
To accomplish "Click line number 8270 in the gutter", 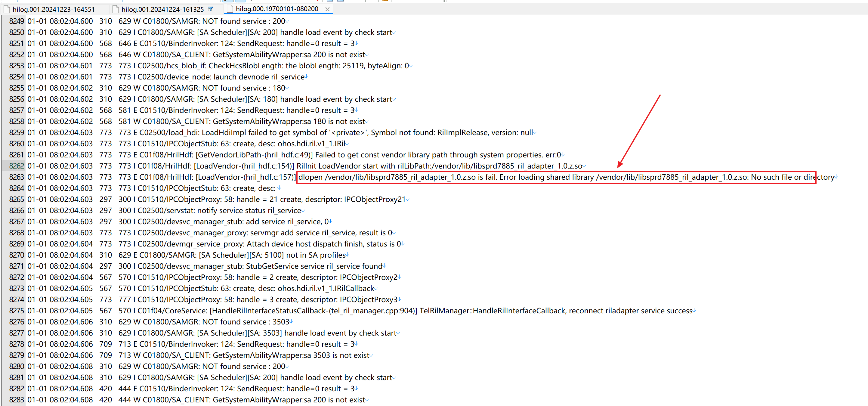I will pos(17,255).
